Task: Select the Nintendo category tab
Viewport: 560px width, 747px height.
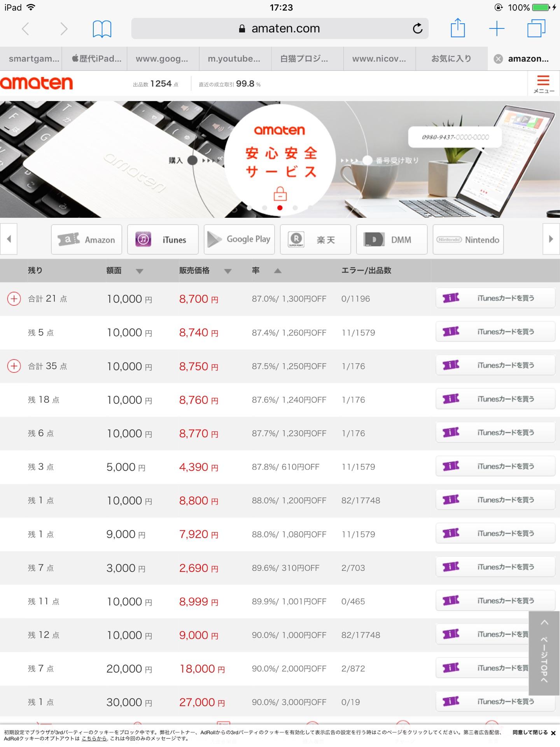Action: point(468,239)
